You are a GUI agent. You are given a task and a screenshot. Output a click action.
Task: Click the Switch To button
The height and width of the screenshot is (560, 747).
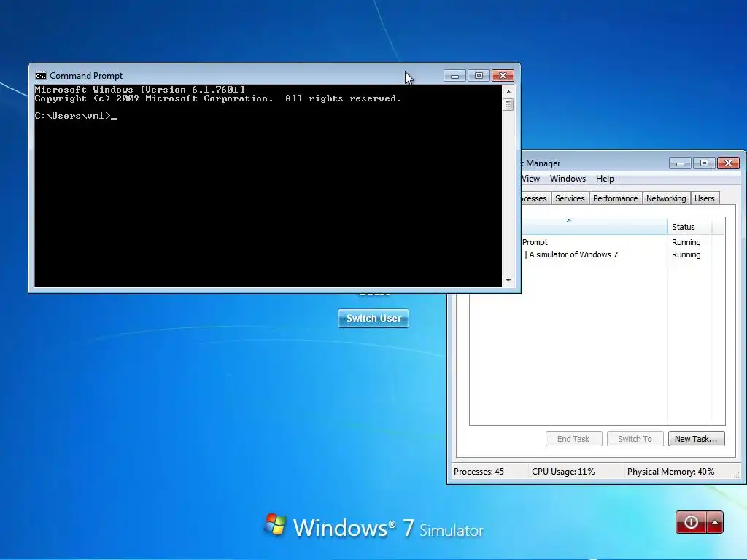(x=635, y=438)
